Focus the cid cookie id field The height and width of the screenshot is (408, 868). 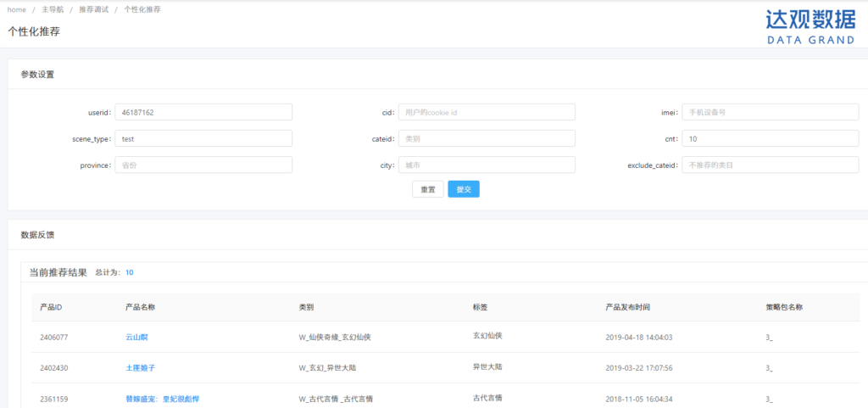[487, 112]
